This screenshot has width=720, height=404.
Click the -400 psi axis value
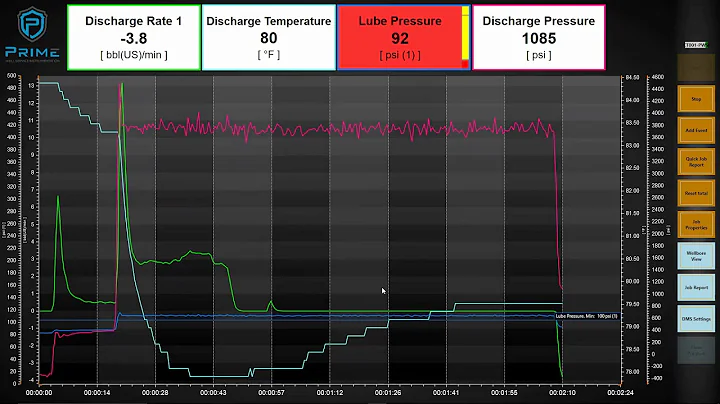click(x=658, y=378)
